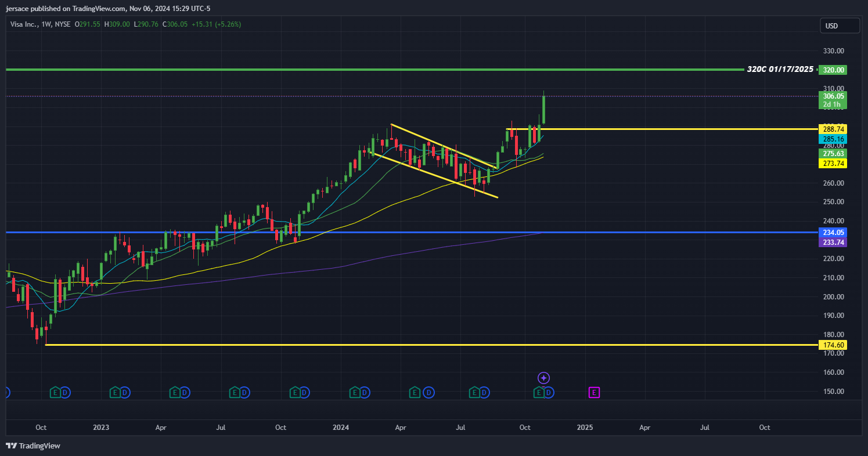Click the 2025 label on time axis
Image resolution: width=868 pixels, height=456 pixels.
(585, 428)
